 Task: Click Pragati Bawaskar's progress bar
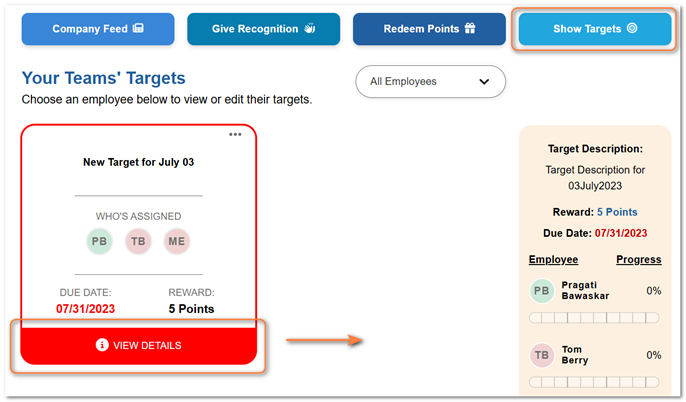pyautogui.click(x=594, y=318)
